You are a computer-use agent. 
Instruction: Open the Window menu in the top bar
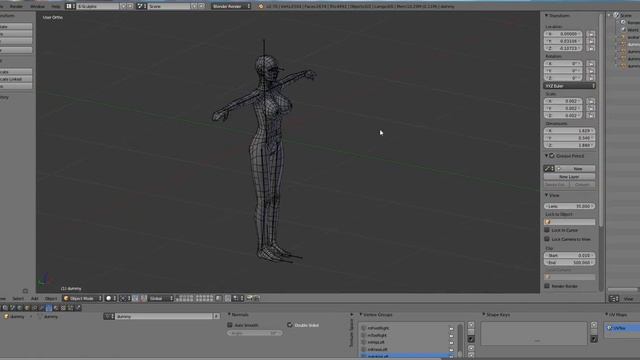tap(38, 6)
